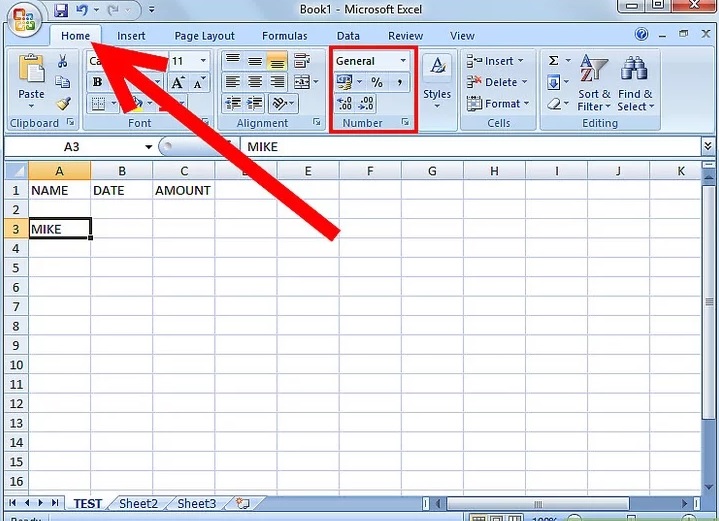Align text to the left
Image resolution: width=719 pixels, height=521 pixels.
[x=232, y=82]
